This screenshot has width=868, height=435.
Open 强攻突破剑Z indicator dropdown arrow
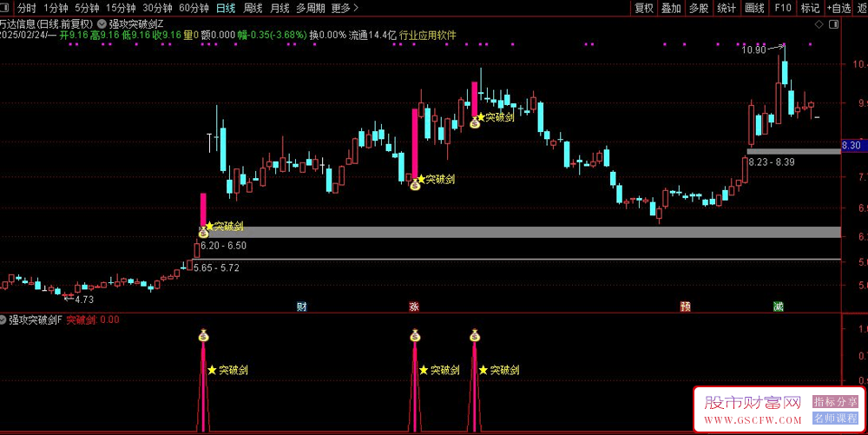click(x=102, y=23)
